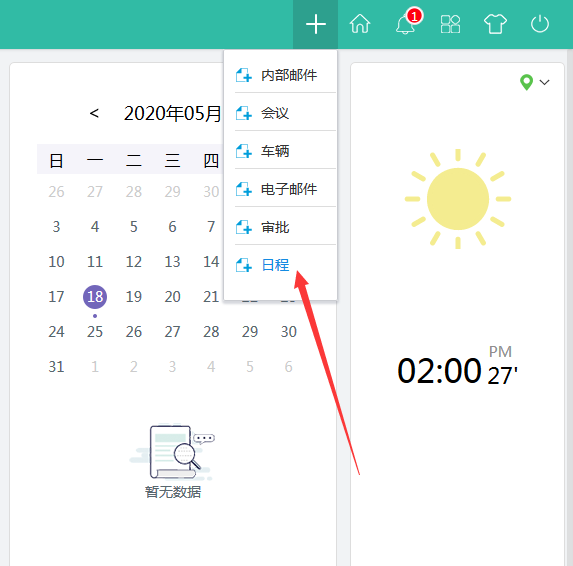The height and width of the screenshot is (566, 573).
Task: Click the new-document icon beside 会议
Action: [x=244, y=113]
